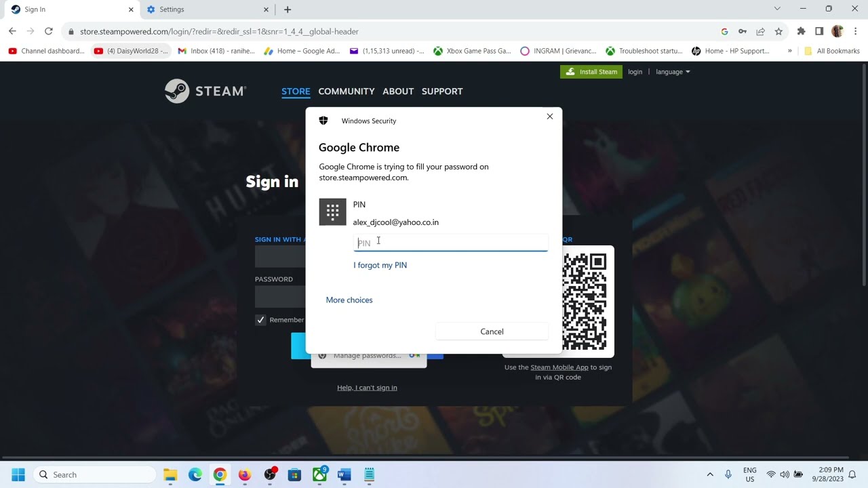
Task: Click I forgot my PIN
Action: click(380, 265)
